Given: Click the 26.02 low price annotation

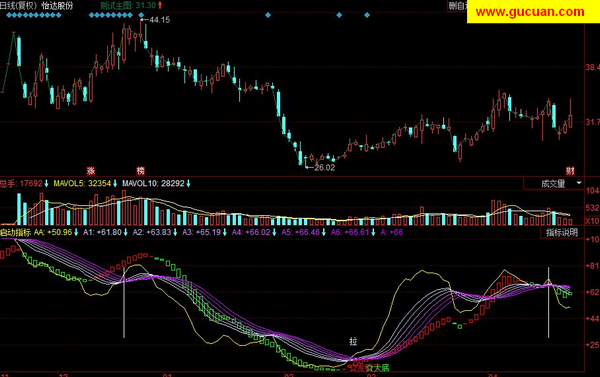Looking at the screenshot, I should click(x=324, y=167).
